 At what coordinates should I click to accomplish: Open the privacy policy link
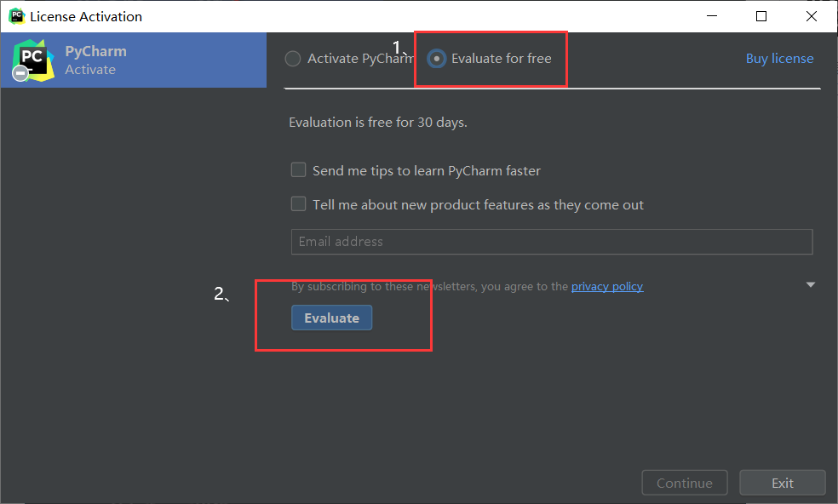(x=606, y=287)
